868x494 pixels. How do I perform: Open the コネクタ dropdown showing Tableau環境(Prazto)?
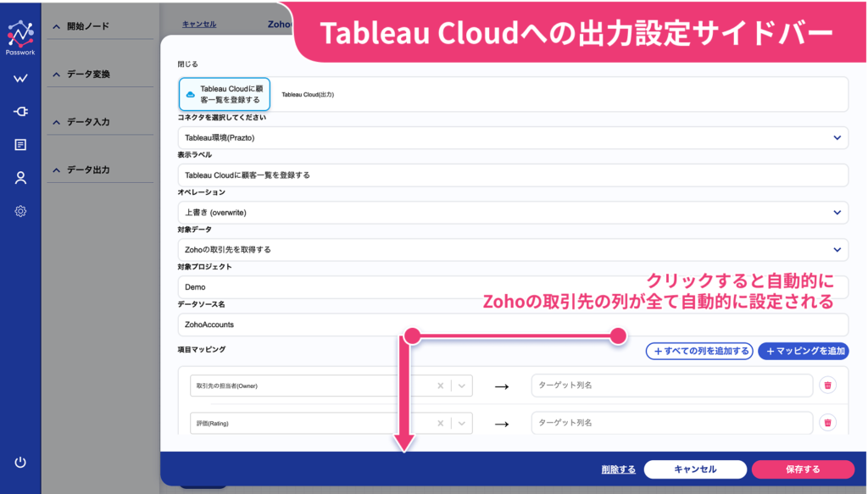[513, 138]
